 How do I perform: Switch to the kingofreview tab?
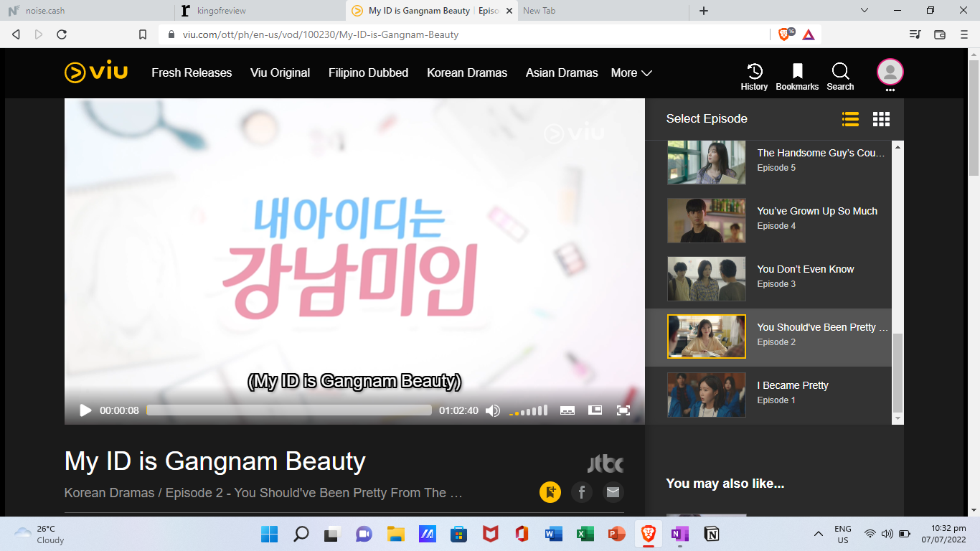click(259, 11)
